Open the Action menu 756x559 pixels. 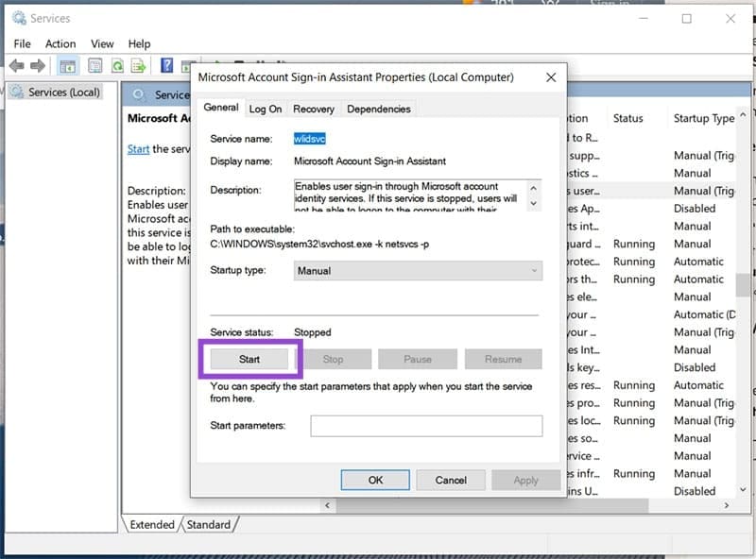(x=60, y=43)
